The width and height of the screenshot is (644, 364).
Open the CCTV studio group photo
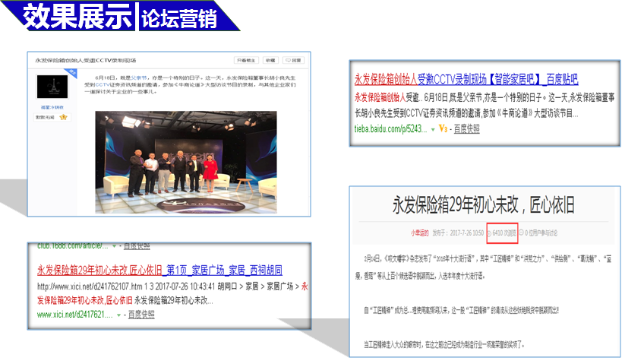point(186,163)
